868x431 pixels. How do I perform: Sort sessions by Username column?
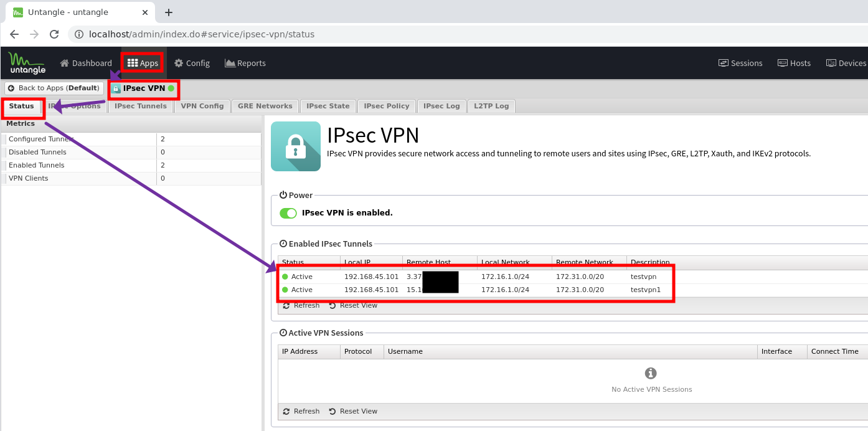[570, 351]
